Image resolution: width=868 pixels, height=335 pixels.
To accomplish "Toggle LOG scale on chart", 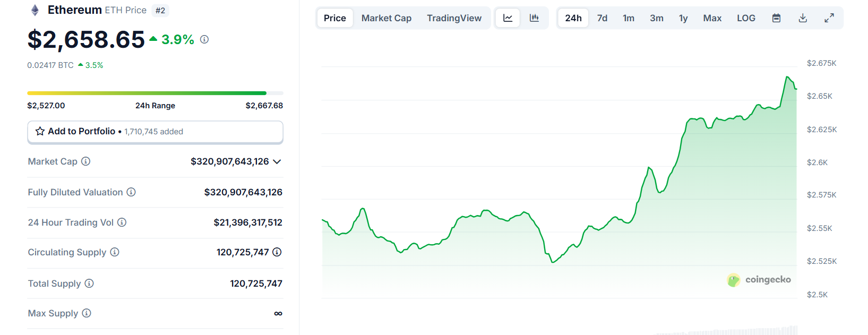I will (x=746, y=18).
